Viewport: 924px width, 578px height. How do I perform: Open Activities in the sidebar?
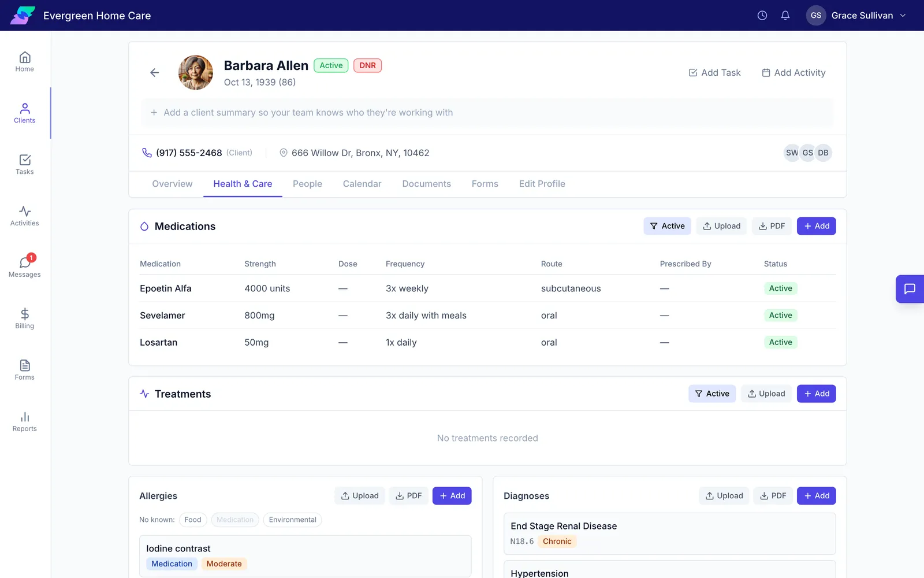[x=24, y=216]
